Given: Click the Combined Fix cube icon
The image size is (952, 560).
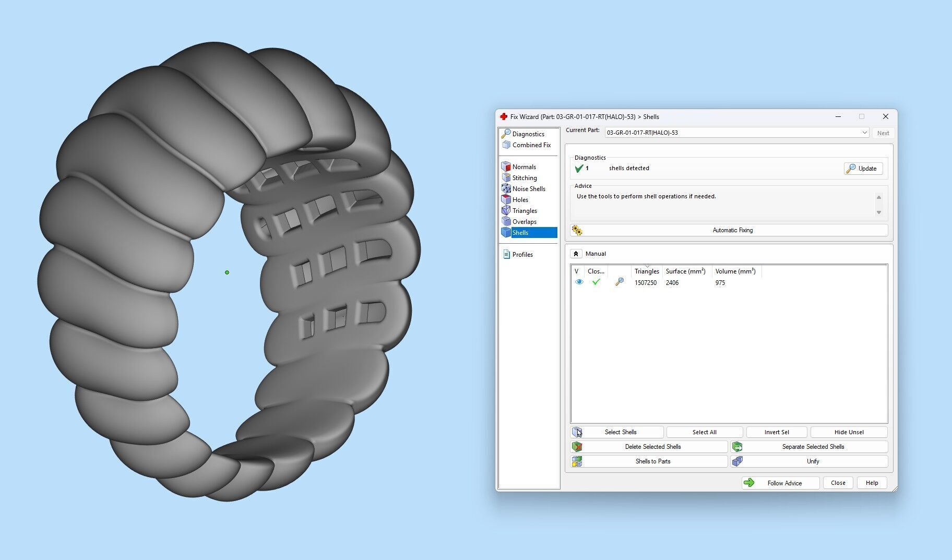Looking at the screenshot, I should [x=506, y=145].
